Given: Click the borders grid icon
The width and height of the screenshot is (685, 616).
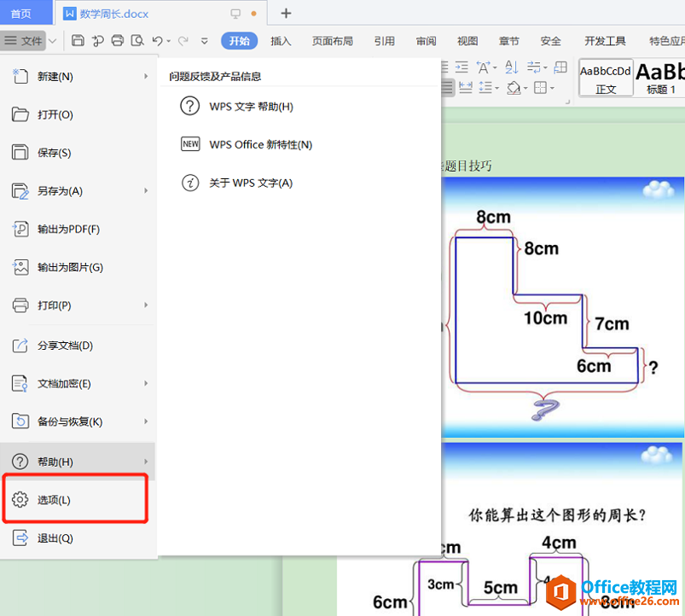Looking at the screenshot, I should (x=540, y=88).
